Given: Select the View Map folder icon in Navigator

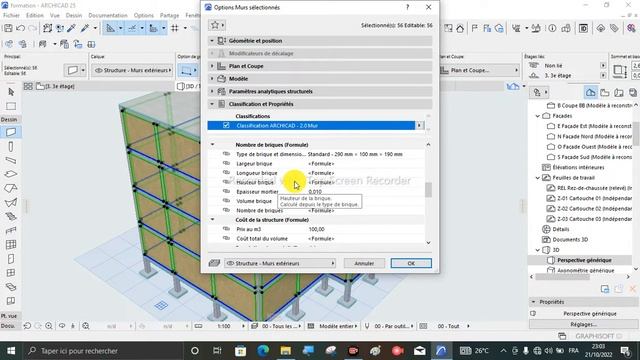Looking at the screenshot, I should click(x=604, y=93).
